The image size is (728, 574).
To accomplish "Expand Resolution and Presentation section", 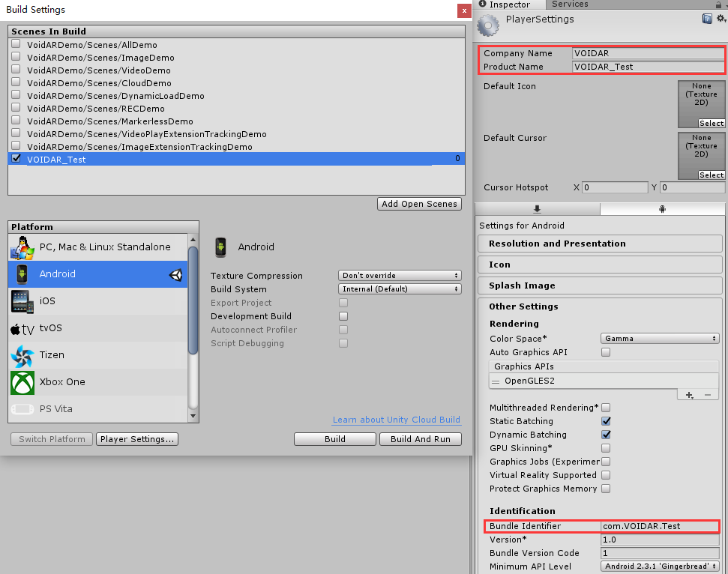I will coord(599,244).
